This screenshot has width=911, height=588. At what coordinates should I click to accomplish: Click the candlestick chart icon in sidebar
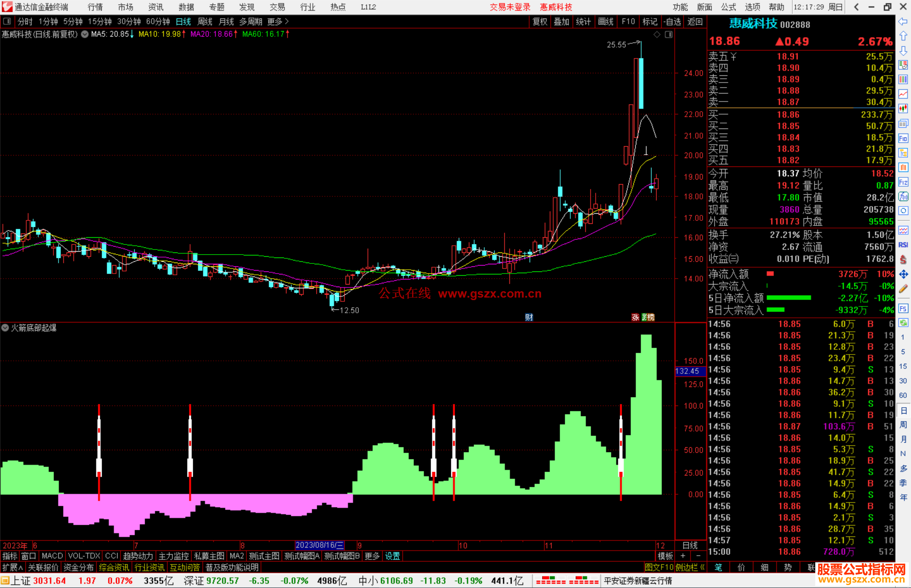pos(903,109)
